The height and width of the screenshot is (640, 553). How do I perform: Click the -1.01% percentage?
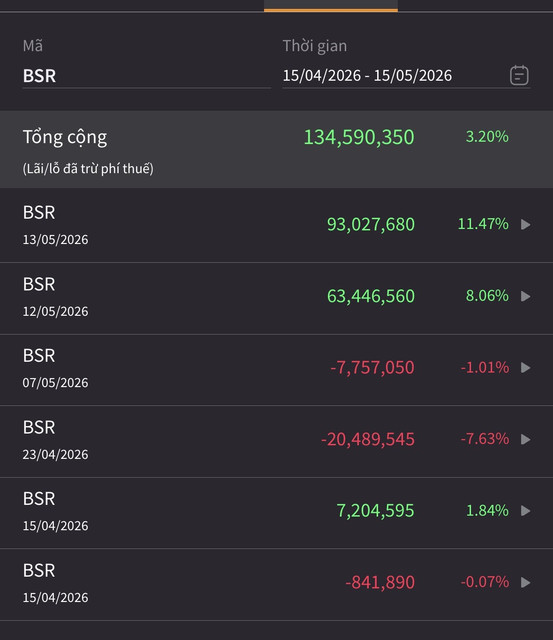pos(485,367)
